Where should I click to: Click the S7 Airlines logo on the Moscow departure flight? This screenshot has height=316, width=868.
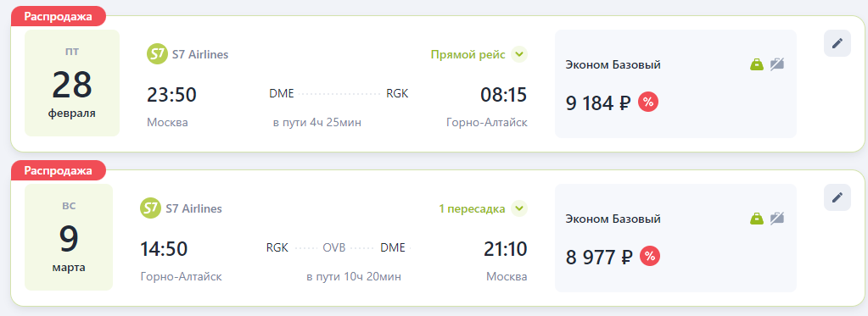tap(157, 55)
